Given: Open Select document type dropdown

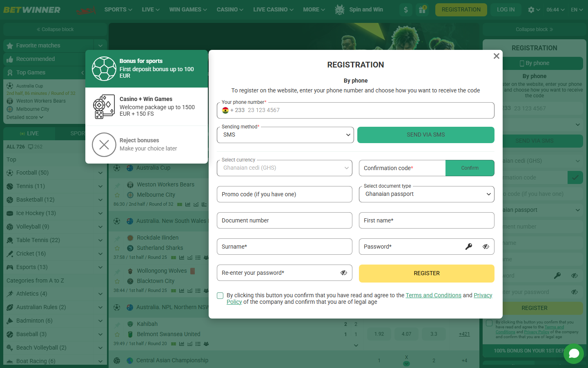Looking at the screenshot, I should (x=427, y=194).
